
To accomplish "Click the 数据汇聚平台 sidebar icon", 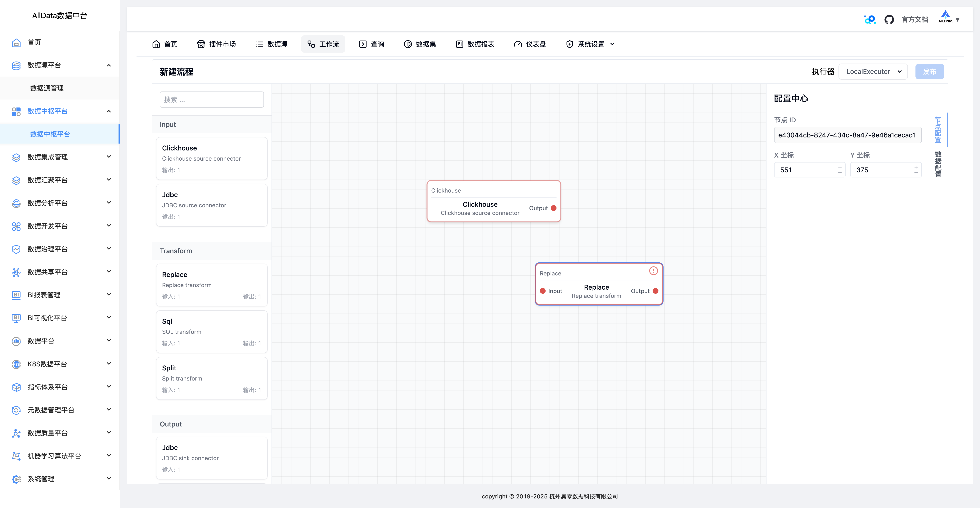I will 16,180.
